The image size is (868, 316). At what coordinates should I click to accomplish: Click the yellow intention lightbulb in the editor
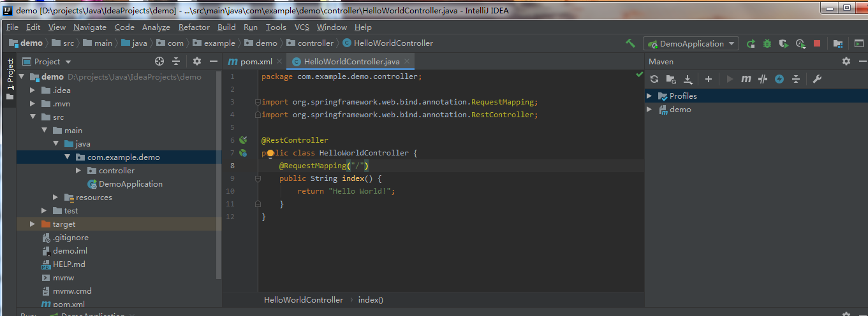[270, 154]
